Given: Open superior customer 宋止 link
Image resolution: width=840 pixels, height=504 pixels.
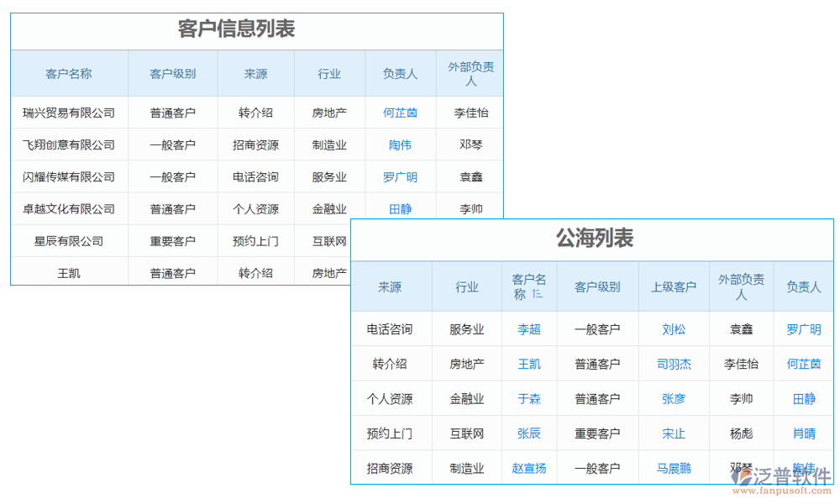Looking at the screenshot, I should pyautogui.click(x=675, y=433).
